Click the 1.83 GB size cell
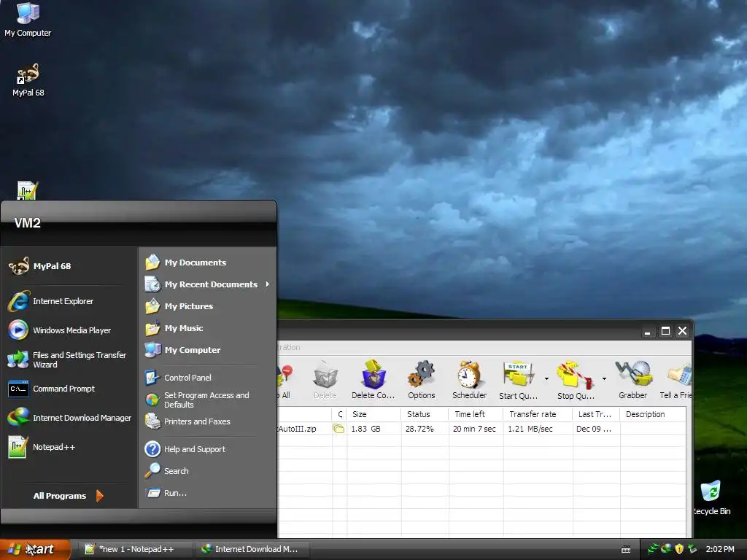This screenshot has width=747, height=560. 366,429
